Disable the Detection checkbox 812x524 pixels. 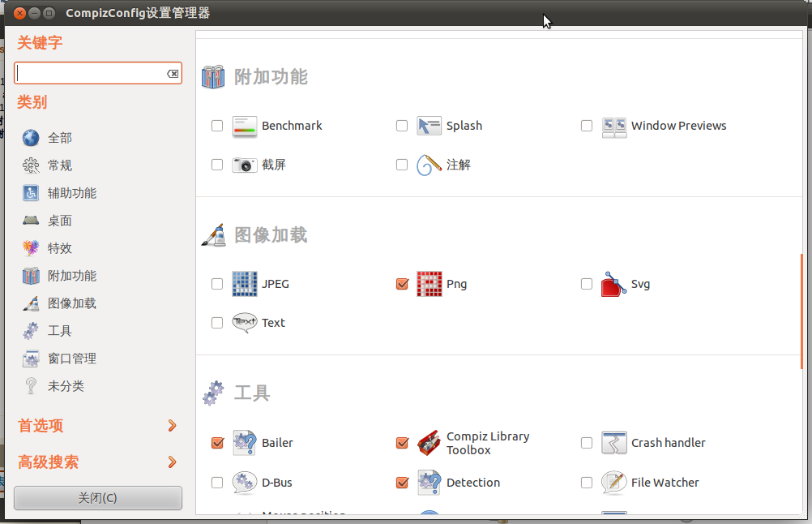pos(402,483)
